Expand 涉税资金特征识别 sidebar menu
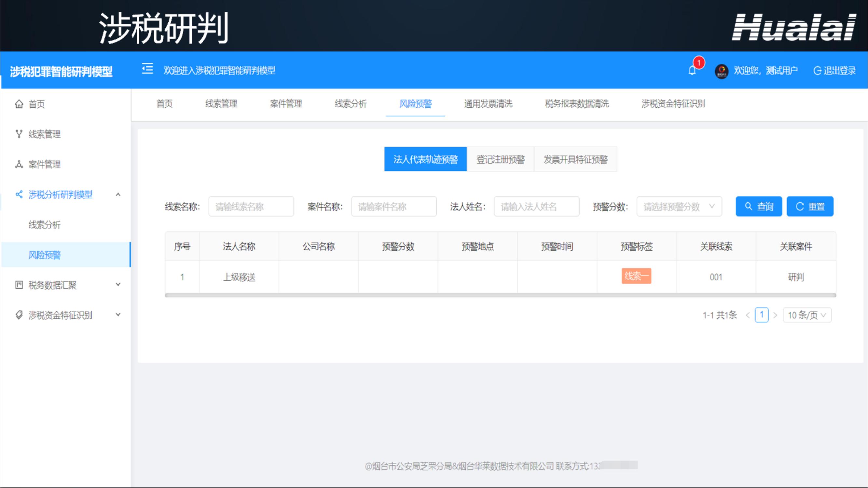Image resolution: width=868 pixels, height=488 pixels. [118, 315]
